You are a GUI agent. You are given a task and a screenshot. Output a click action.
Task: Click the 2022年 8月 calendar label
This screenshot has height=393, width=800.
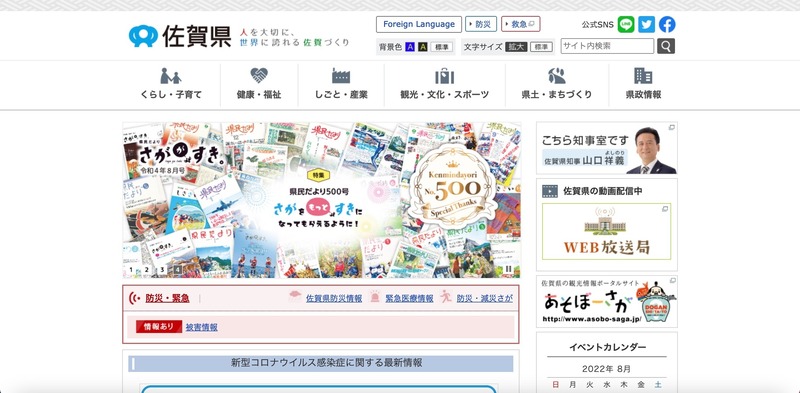(x=607, y=369)
